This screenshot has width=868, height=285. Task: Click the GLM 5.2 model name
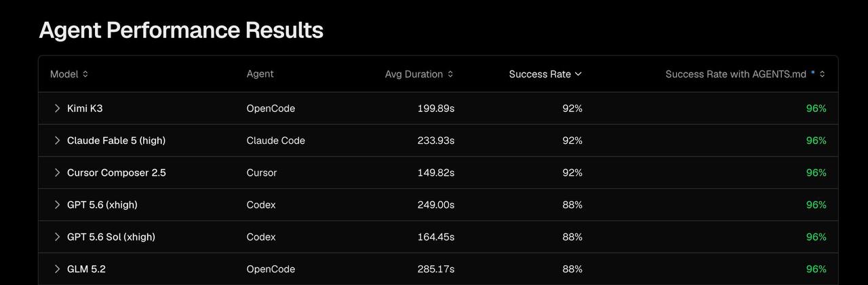86,269
